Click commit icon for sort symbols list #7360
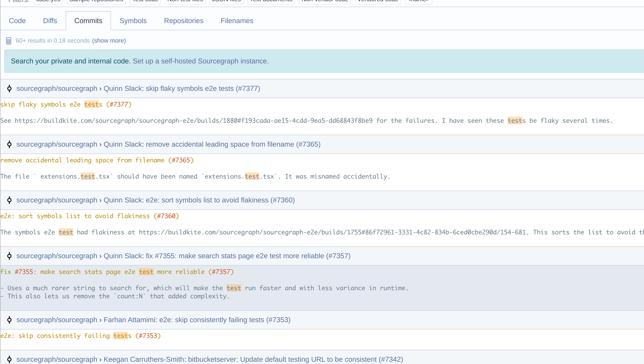644x364 pixels. pos(9,200)
